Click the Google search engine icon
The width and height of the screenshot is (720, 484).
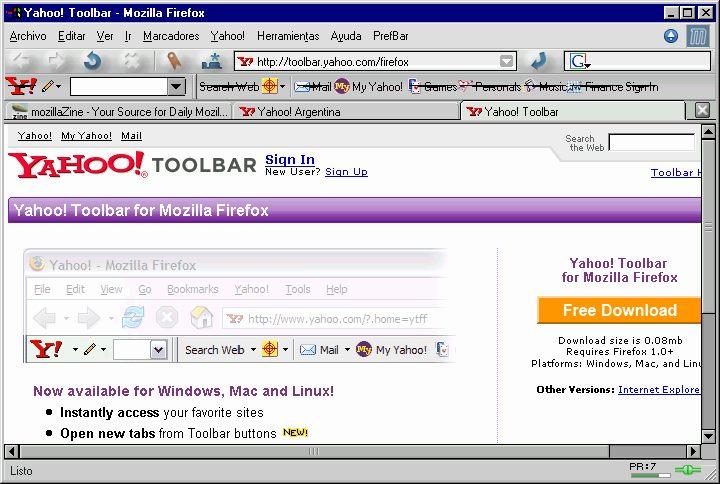[578, 62]
